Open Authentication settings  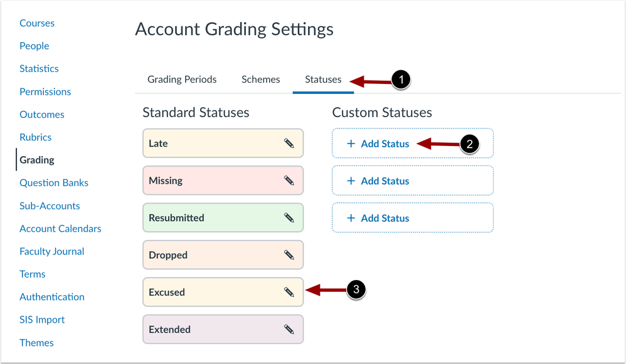click(52, 296)
